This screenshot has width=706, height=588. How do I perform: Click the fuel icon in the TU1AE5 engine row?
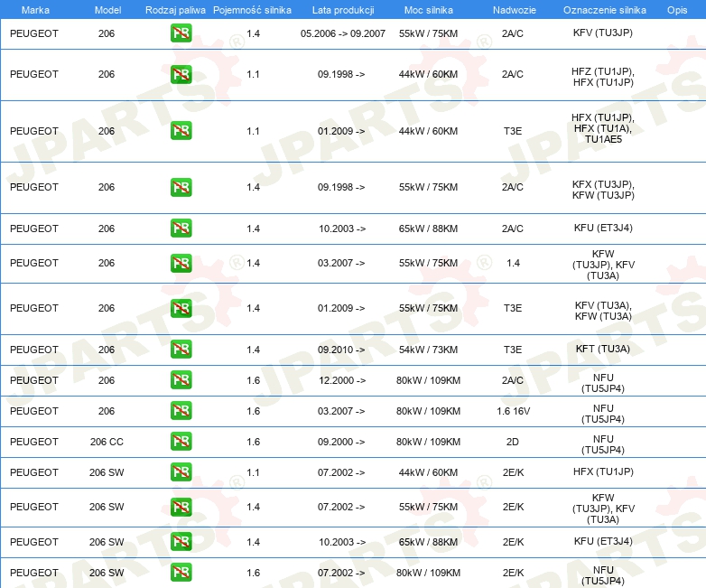(181, 131)
